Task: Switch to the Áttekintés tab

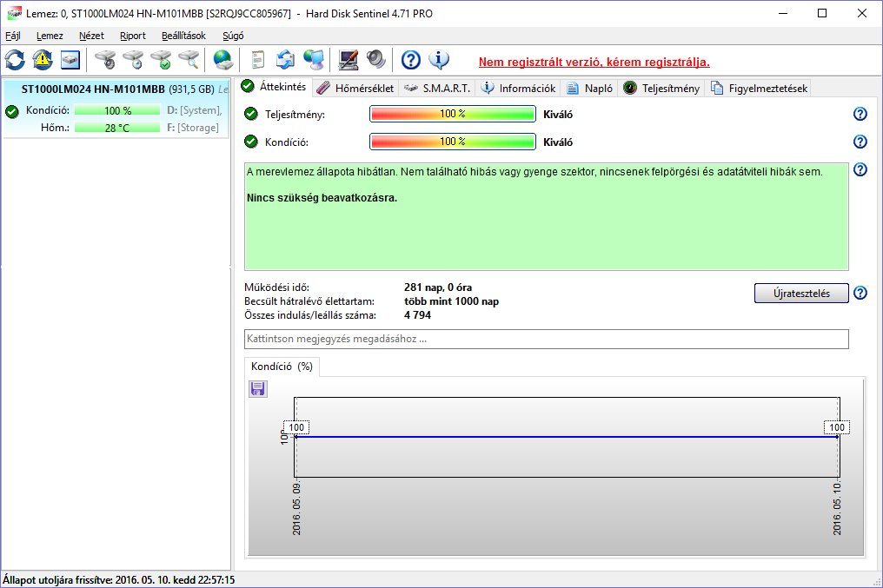Action: 275,87
